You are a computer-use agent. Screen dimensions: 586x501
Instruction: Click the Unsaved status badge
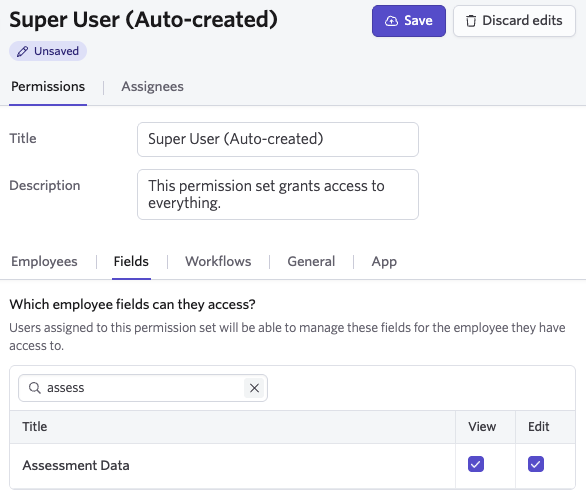(48, 51)
